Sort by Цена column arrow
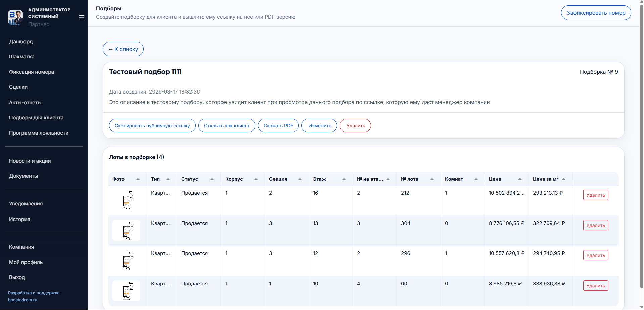 tap(520, 179)
